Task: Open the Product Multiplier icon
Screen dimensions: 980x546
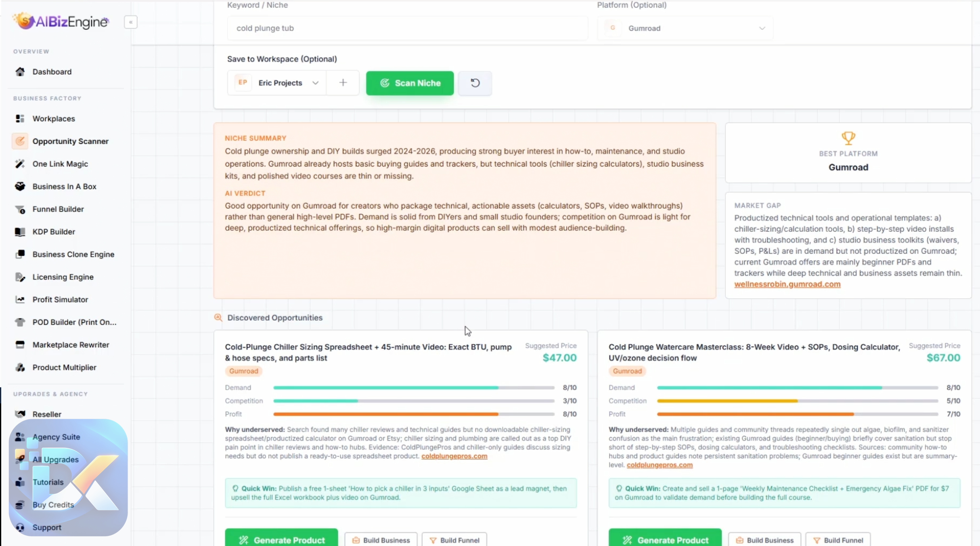Action: [x=20, y=367]
